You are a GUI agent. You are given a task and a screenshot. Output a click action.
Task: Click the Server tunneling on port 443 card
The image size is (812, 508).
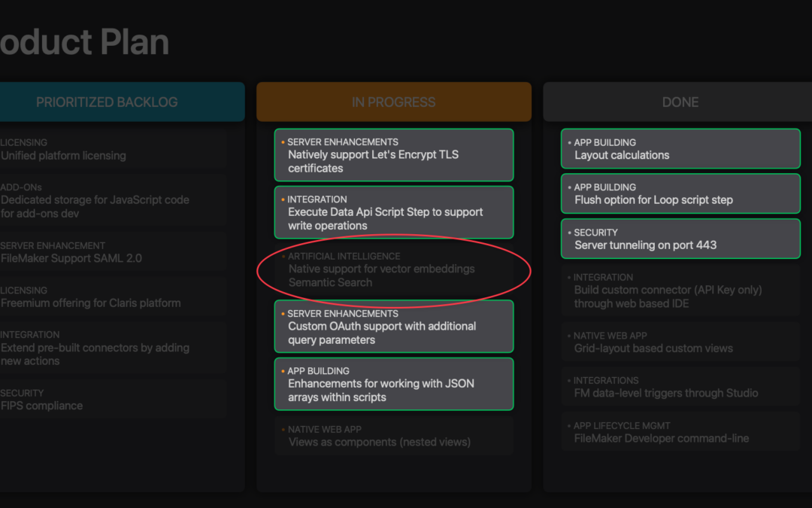[680, 239]
